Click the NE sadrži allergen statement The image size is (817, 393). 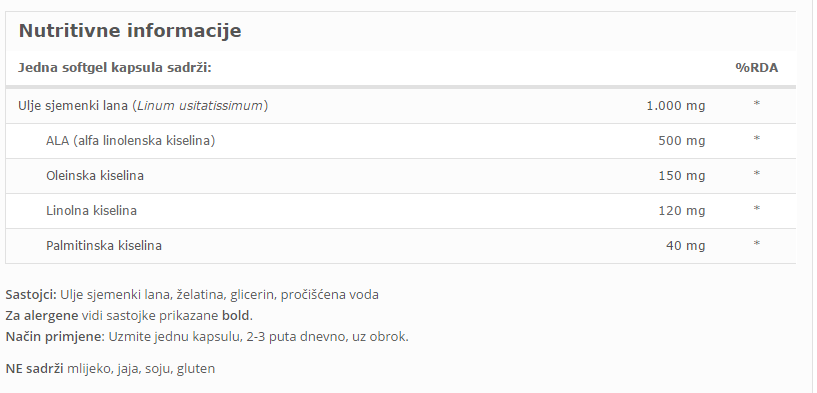tap(110, 369)
